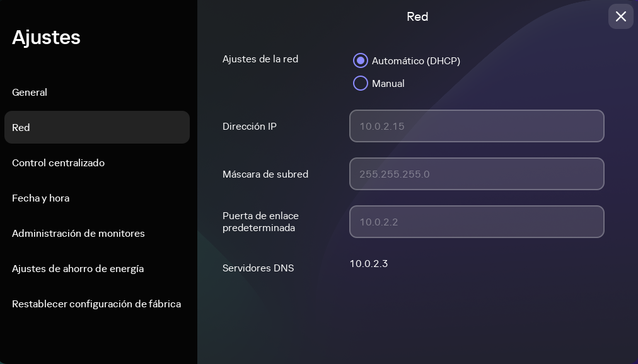638x364 pixels.
Task: Click the Máscara de subred field
Action: click(477, 174)
